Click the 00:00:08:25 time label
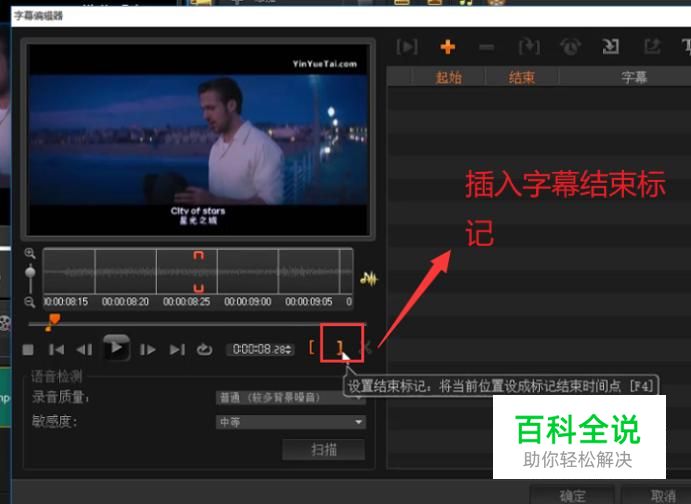 click(186, 302)
